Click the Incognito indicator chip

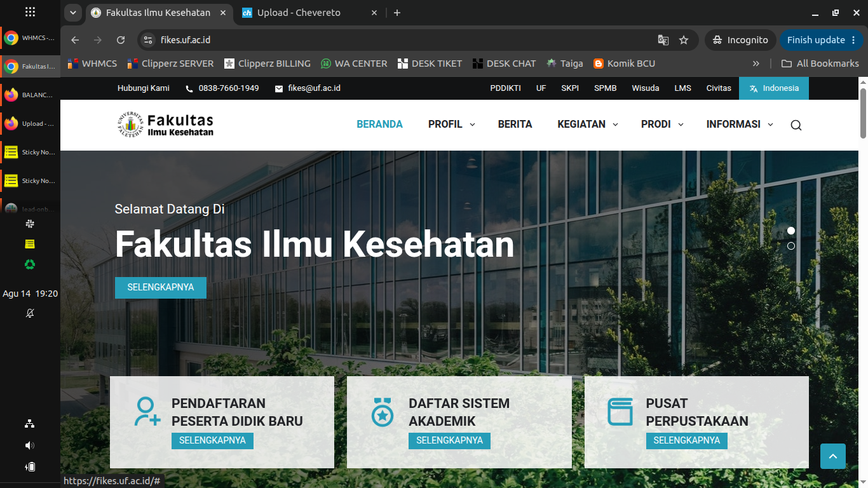tap(740, 40)
